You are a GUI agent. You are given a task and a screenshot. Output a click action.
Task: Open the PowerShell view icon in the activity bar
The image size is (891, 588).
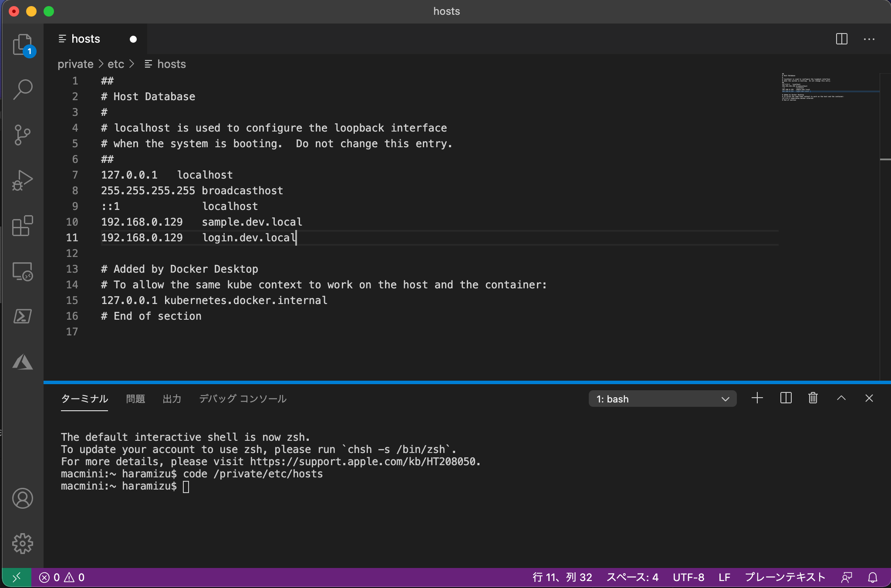23,316
